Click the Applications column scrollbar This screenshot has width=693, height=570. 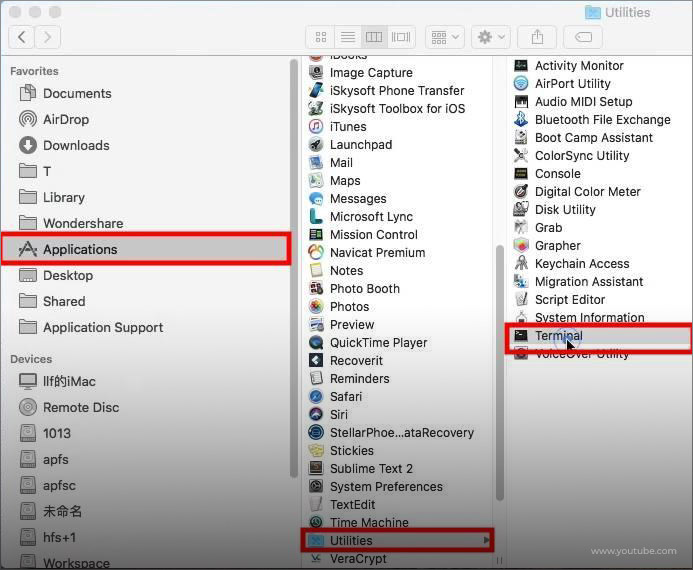[x=499, y=372]
